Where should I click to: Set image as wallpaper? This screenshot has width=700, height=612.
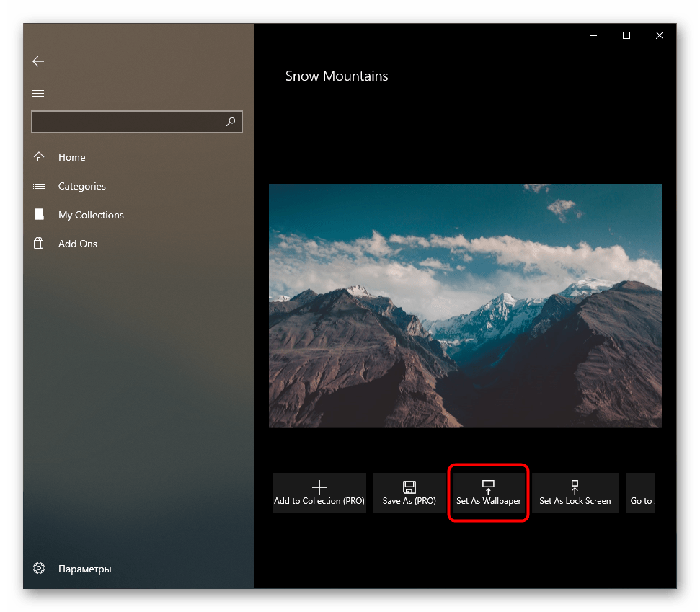[x=489, y=493]
